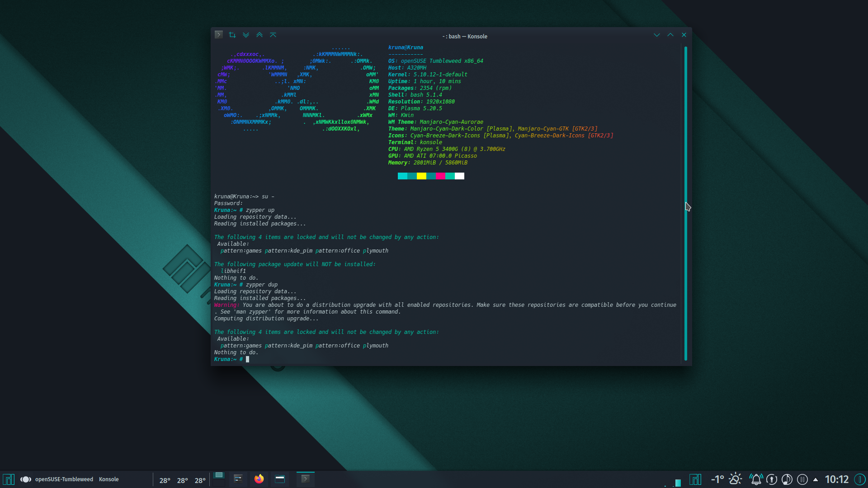Click the 'CPU: AMD Ryzen 5 3400G' line
The width and height of the screenshot is (868, 488).
point(447,149)
